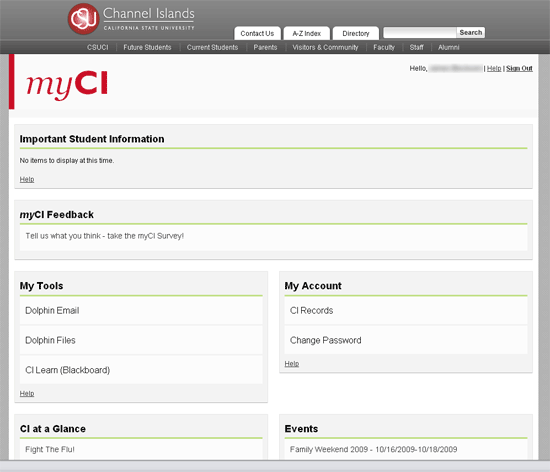Click the CI at a Glance heading

point(53,429)
